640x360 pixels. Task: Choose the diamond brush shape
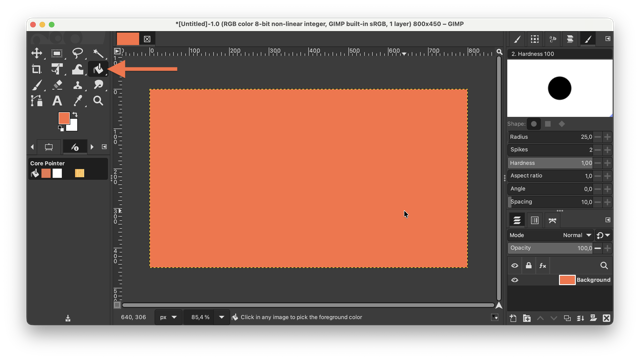pos(562,124)
